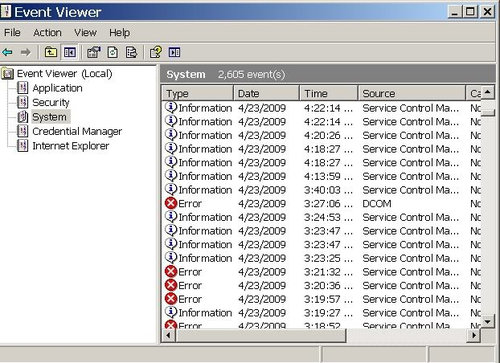The width and height of the screenshot is (500, 363).
Task: Select time cell 3:21:32
Action: [x=328, y=272]
